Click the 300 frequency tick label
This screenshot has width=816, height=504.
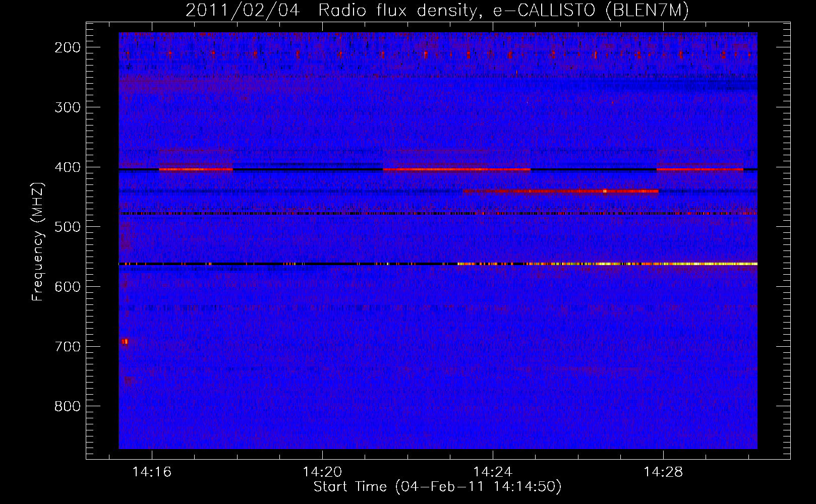point(68,107)
